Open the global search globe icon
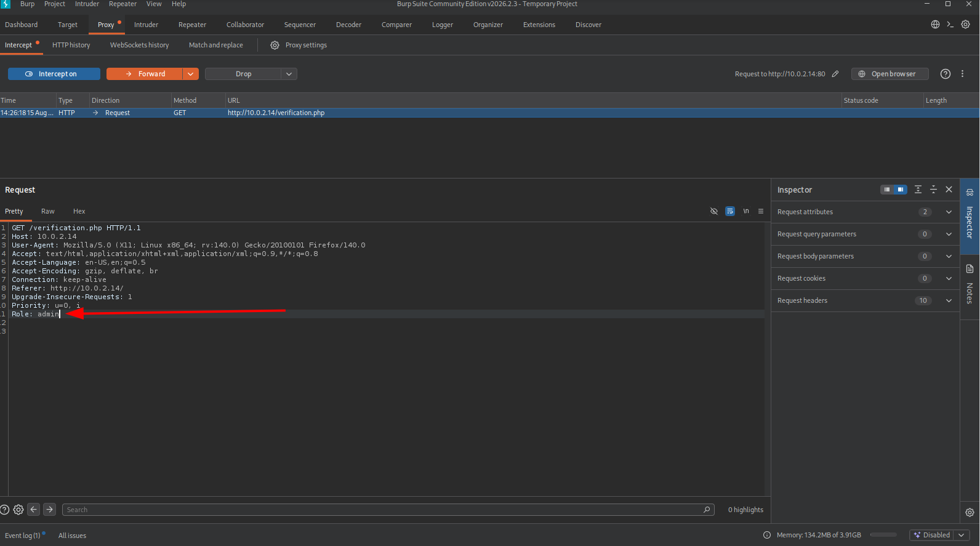 pyautogui.click(x=935, y=25)
